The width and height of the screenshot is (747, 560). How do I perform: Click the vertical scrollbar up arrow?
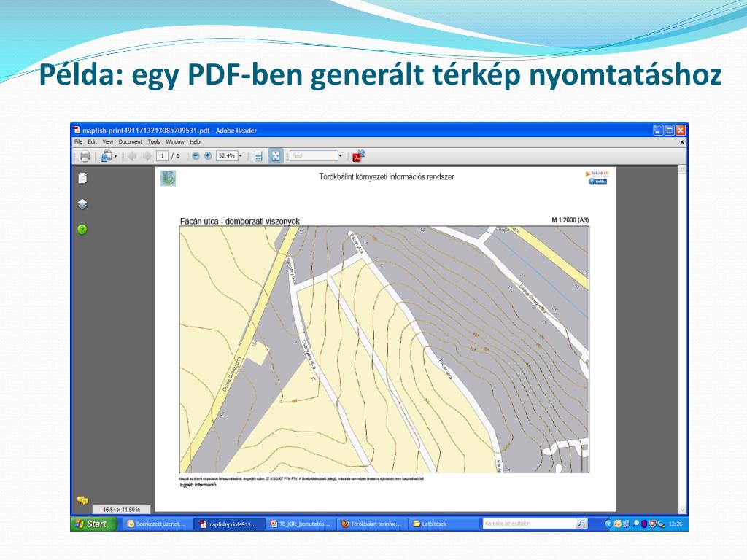coord(682,170)
